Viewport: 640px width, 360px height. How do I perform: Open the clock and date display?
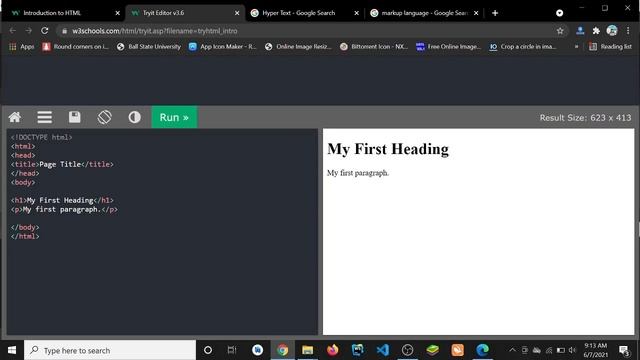click(596, 350)
